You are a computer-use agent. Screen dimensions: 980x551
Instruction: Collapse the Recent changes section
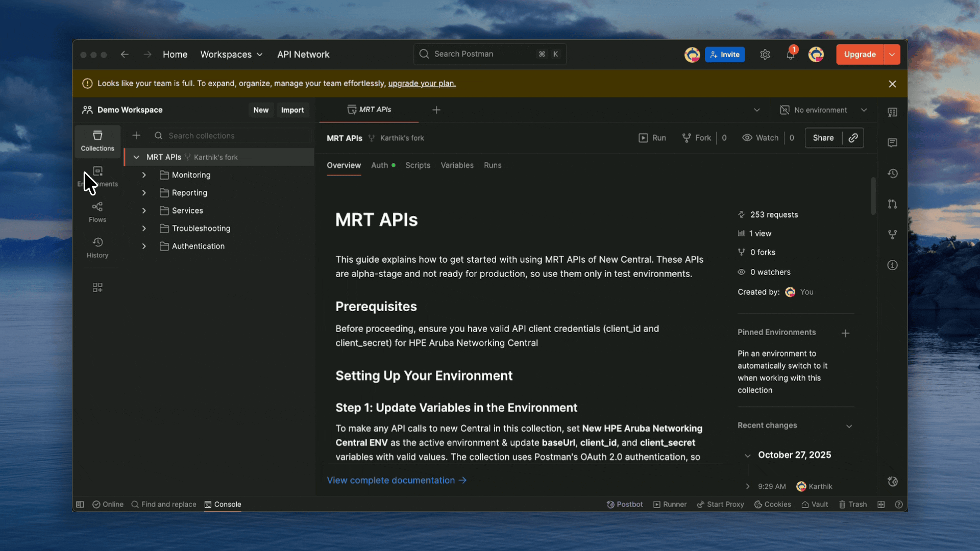point(849,426)
